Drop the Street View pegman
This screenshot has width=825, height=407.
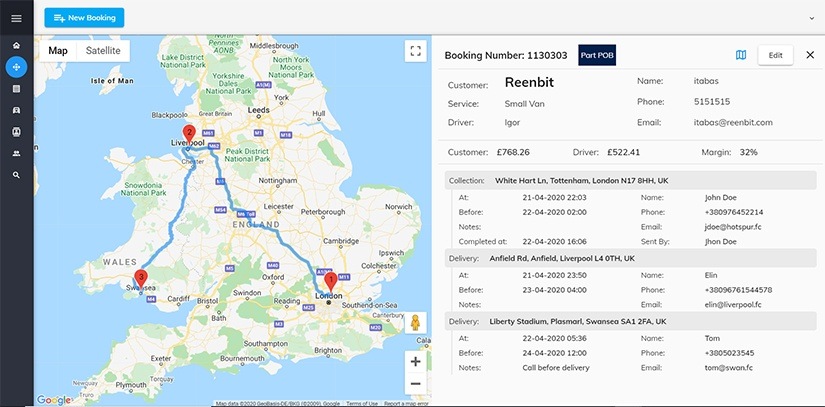[x=416, y=323]
